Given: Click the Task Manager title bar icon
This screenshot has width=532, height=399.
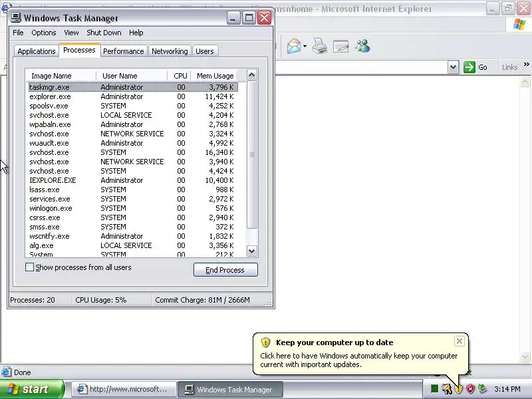Looking at the screenshot, I should (16, 18).
